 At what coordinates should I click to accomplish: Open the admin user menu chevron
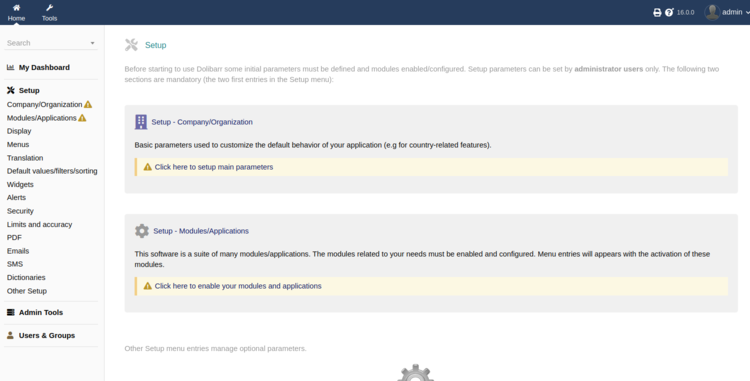(747, 12)
